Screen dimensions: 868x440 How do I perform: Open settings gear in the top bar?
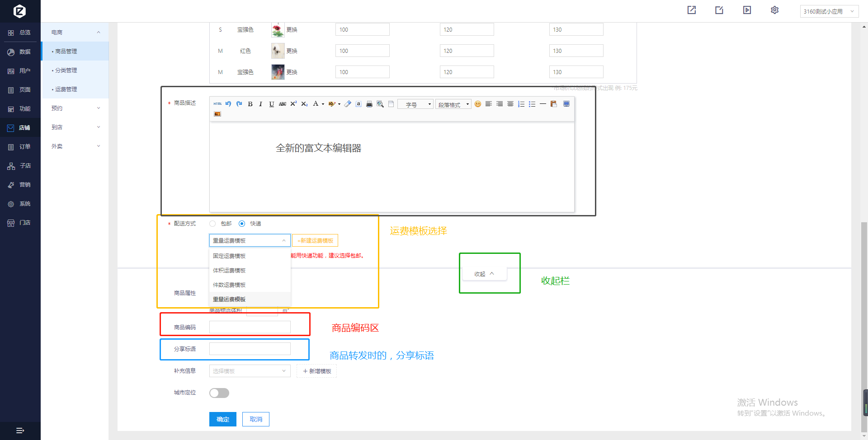[774, 10]
